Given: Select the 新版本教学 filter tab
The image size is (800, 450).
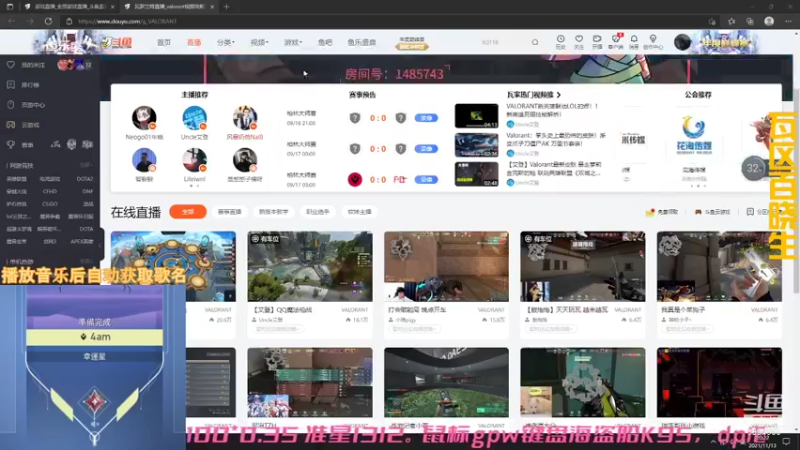Looking at the screenshot, I should click(x=273, y=212).
